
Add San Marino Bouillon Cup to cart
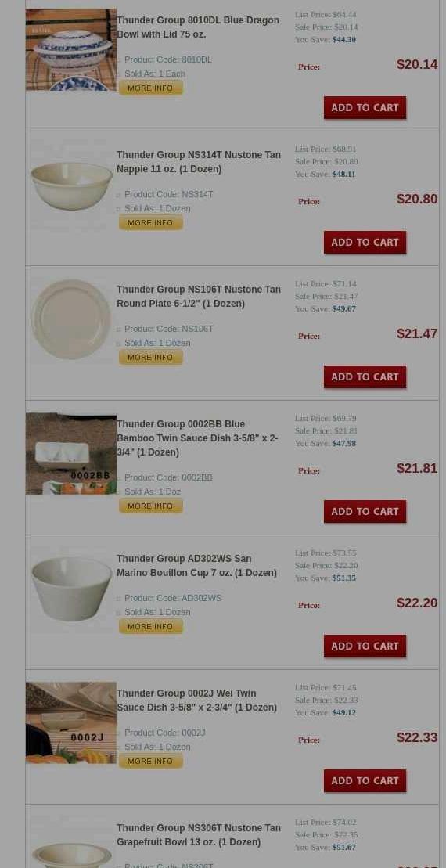[x=365, y=646]
